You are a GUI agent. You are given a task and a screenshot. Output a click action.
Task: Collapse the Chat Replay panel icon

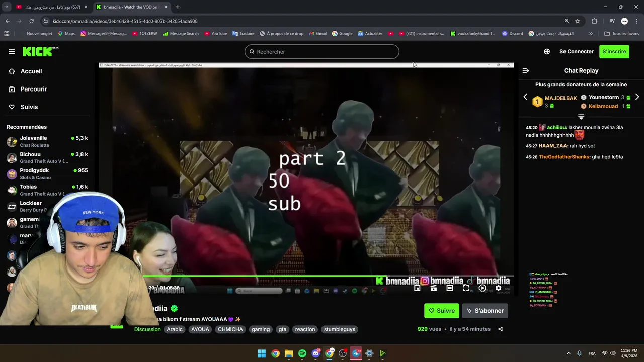coord(526,71)
